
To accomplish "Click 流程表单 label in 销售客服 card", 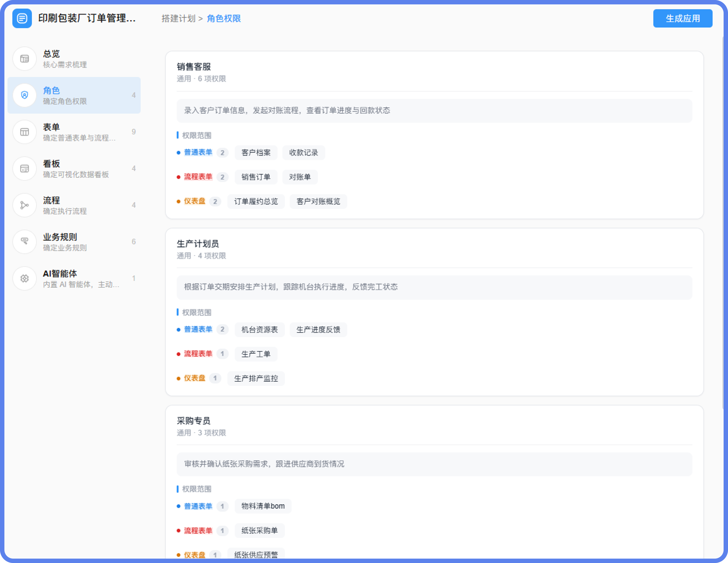I will (198, 176).
